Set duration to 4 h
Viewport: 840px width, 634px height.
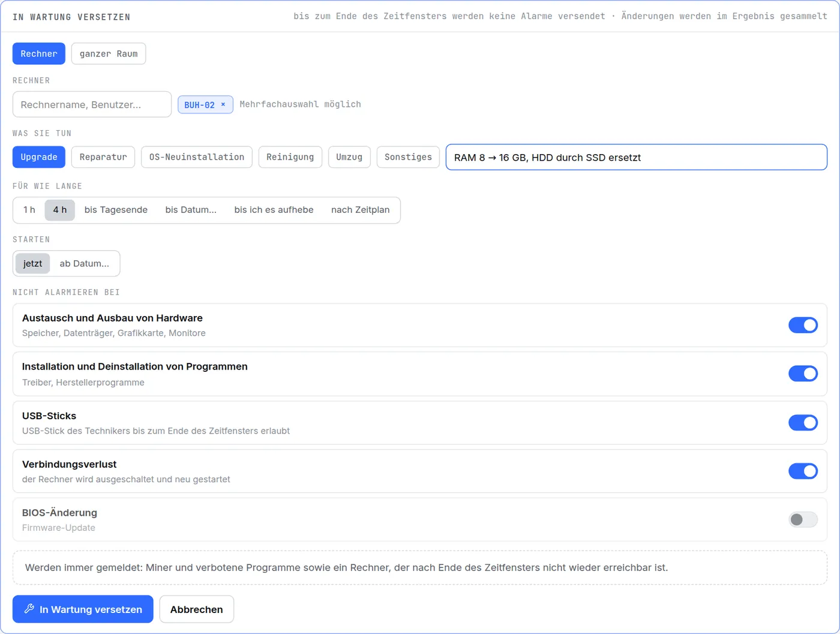pos(60,210)
